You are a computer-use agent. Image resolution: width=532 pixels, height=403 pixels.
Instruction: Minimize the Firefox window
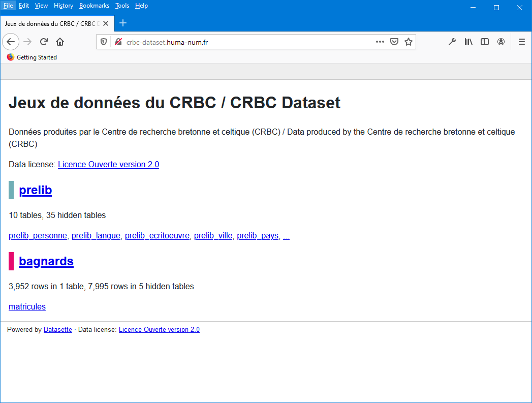pyautogui.click(x=473, y=8)
